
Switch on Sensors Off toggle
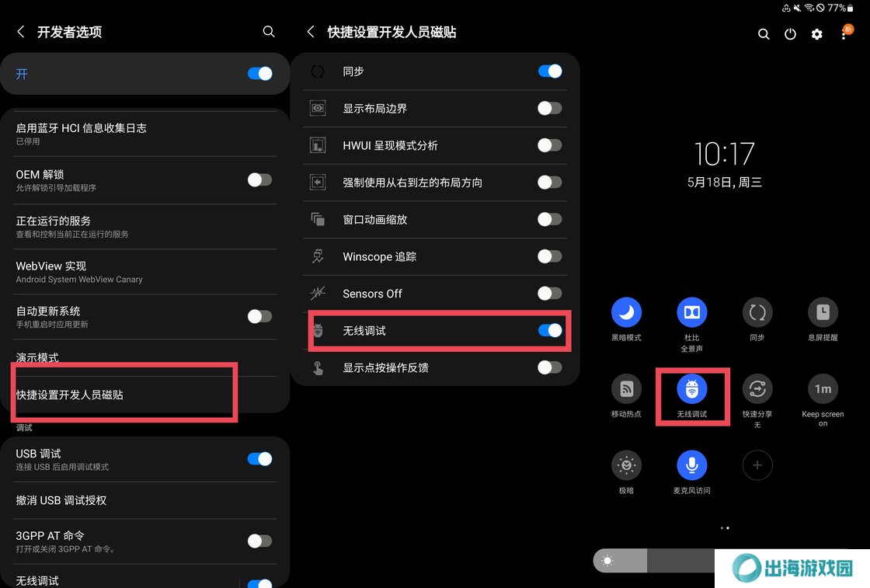coord(549,294)
